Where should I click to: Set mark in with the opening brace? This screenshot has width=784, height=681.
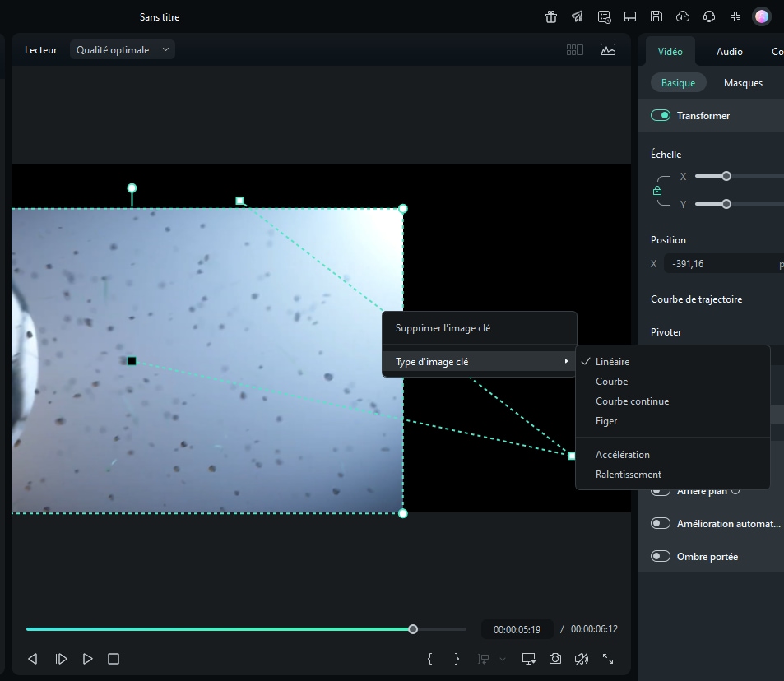tap(429, 659)
